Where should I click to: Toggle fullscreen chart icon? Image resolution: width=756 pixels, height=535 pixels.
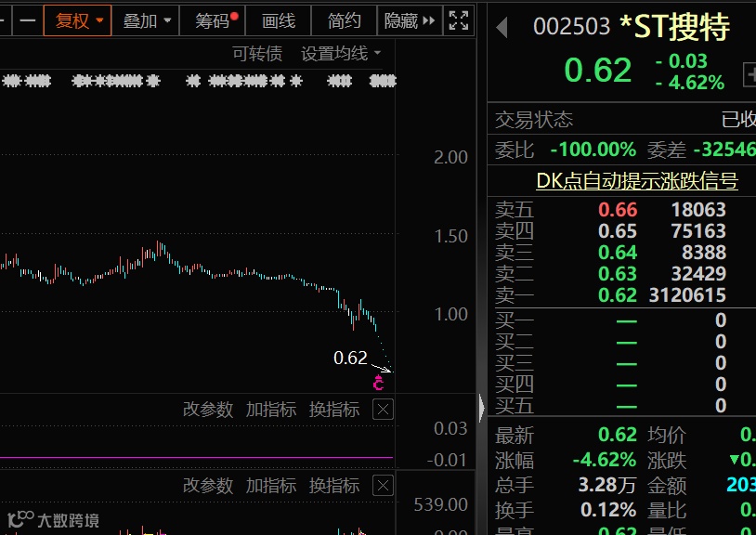459,20
